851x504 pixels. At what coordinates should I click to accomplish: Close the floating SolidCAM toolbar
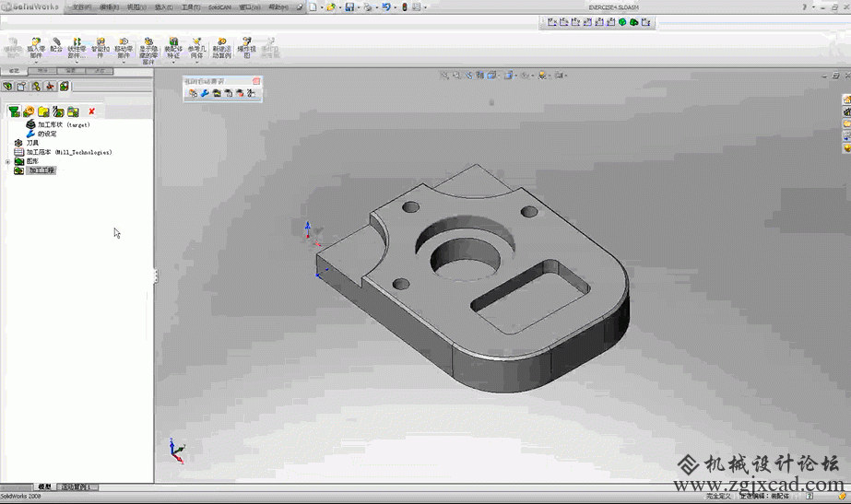(256, 81)
